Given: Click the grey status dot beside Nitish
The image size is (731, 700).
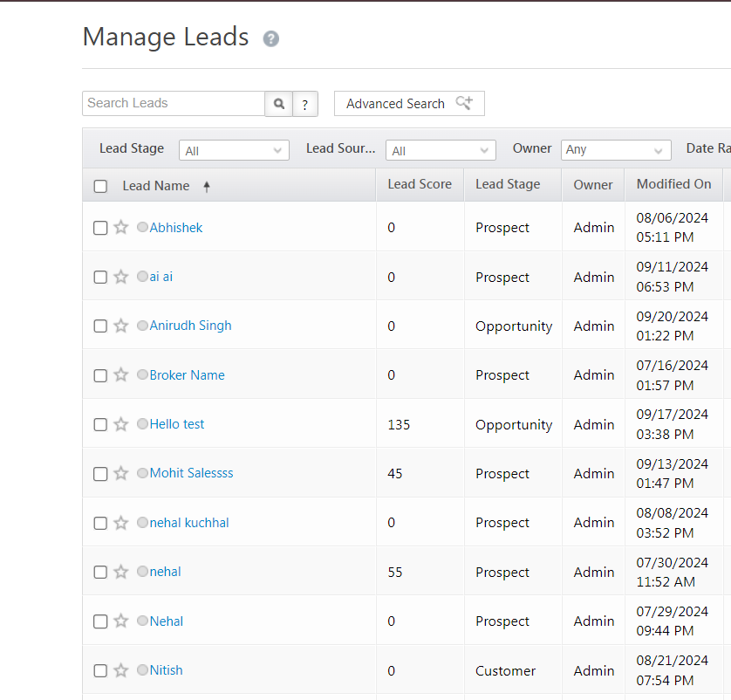Looking at the screenshot, I should [142, 669].
